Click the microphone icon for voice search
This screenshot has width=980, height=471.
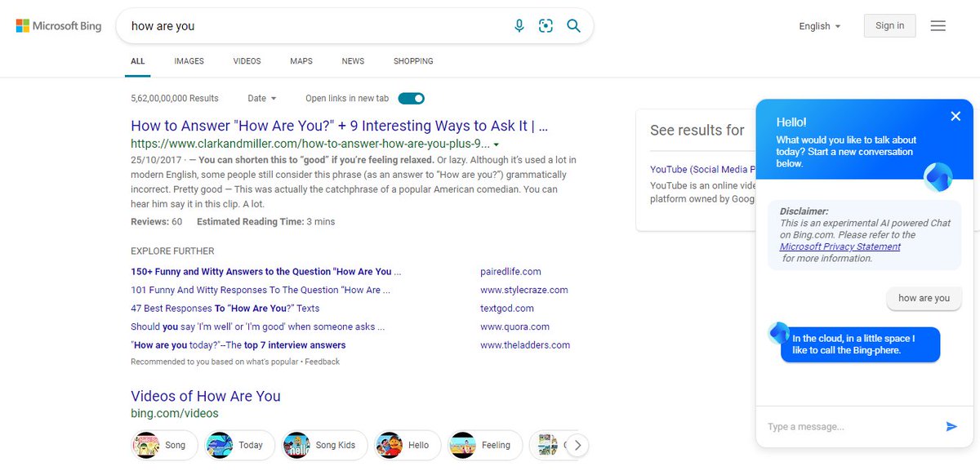pos(519,25)
